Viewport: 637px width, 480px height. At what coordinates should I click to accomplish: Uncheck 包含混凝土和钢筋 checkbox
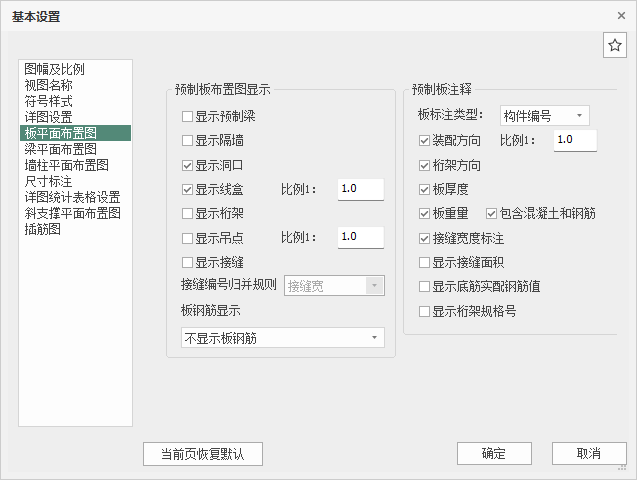(492, 214)
